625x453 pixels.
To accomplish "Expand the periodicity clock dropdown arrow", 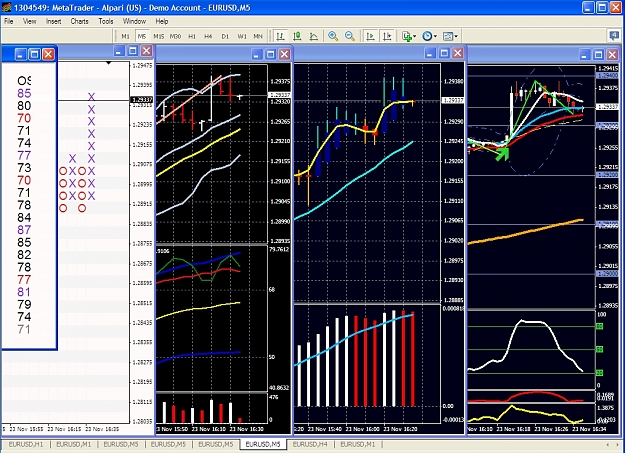I will pyautogui.click(x=435, y=36).
